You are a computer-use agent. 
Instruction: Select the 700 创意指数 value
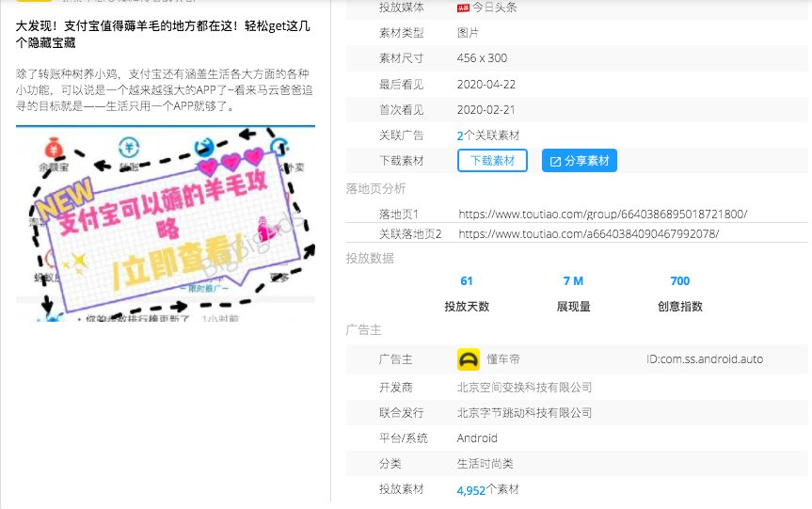[x=680, y=281]
